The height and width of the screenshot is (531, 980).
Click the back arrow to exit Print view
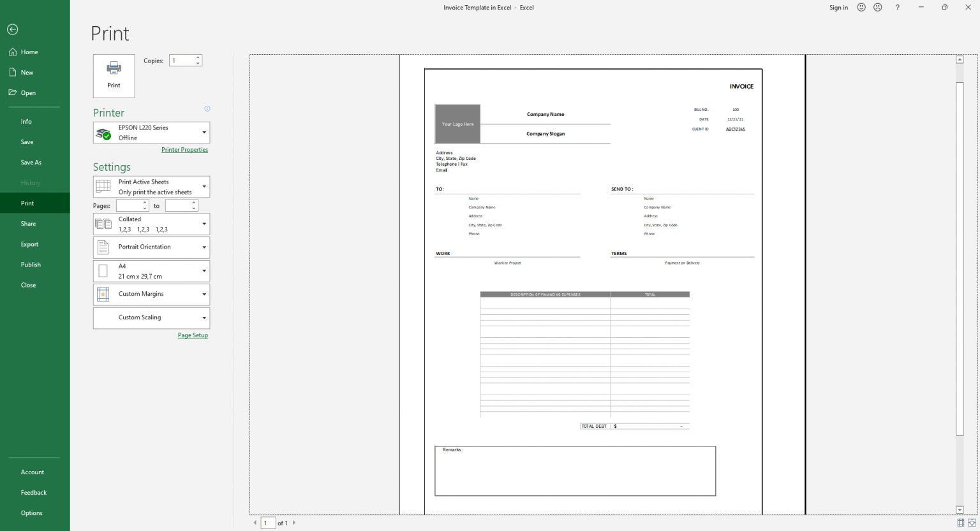tap(12, 29)
